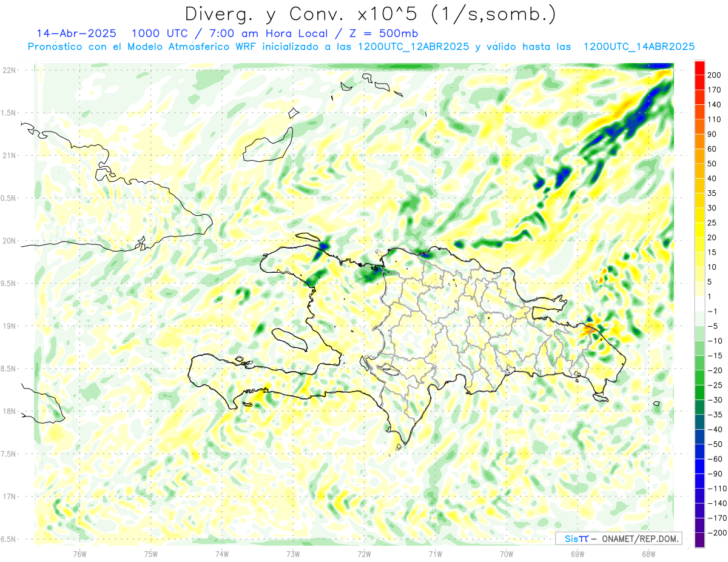The width and height of the screenshot is (728, 562).
Task: Click the '-140' color scale value
Action: pos(716,503)
